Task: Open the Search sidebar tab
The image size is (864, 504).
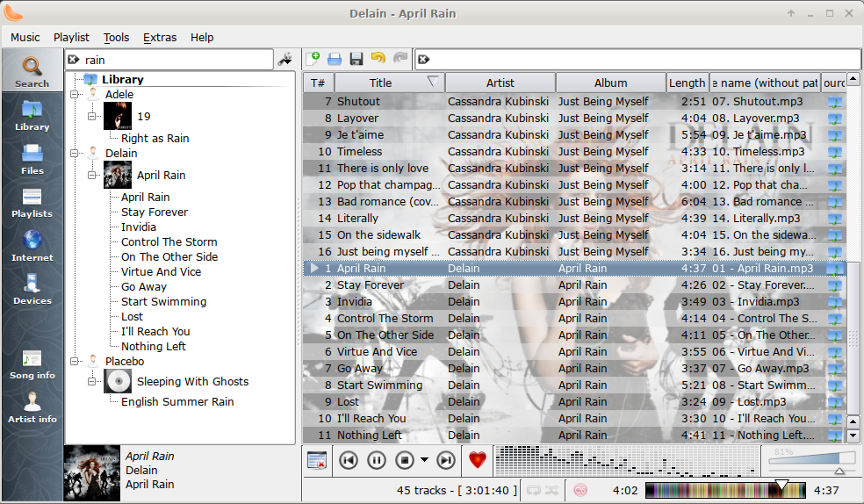Action: click(32, 71)
